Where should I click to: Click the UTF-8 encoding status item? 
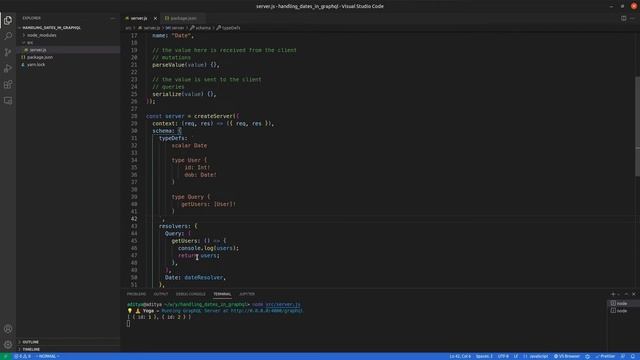click(503, 356)
